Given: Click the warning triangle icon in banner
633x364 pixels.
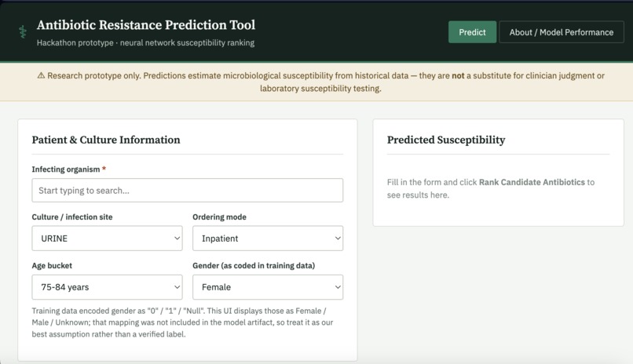Looking at the screenshot, I should click(41, 75).
